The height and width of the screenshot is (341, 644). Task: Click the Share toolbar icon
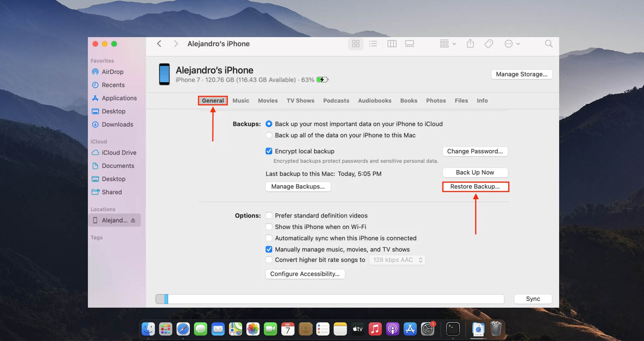(x=470, y=44)
